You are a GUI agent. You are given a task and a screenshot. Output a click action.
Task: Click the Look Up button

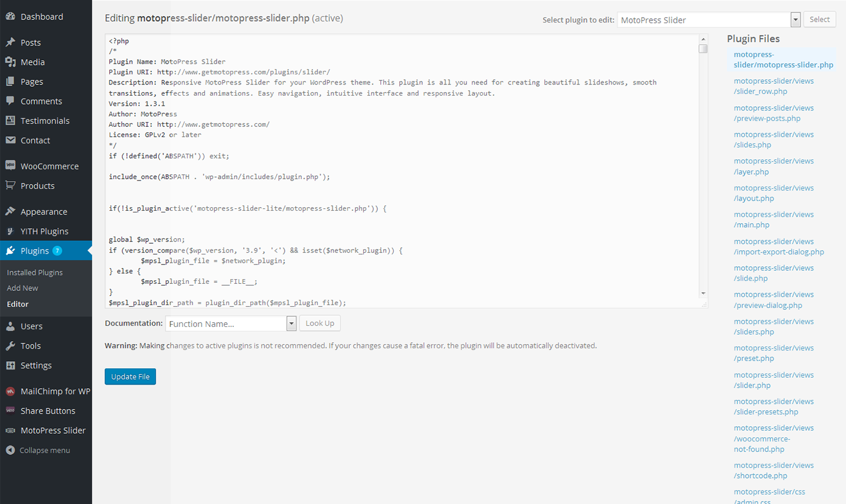coord(320,323)
